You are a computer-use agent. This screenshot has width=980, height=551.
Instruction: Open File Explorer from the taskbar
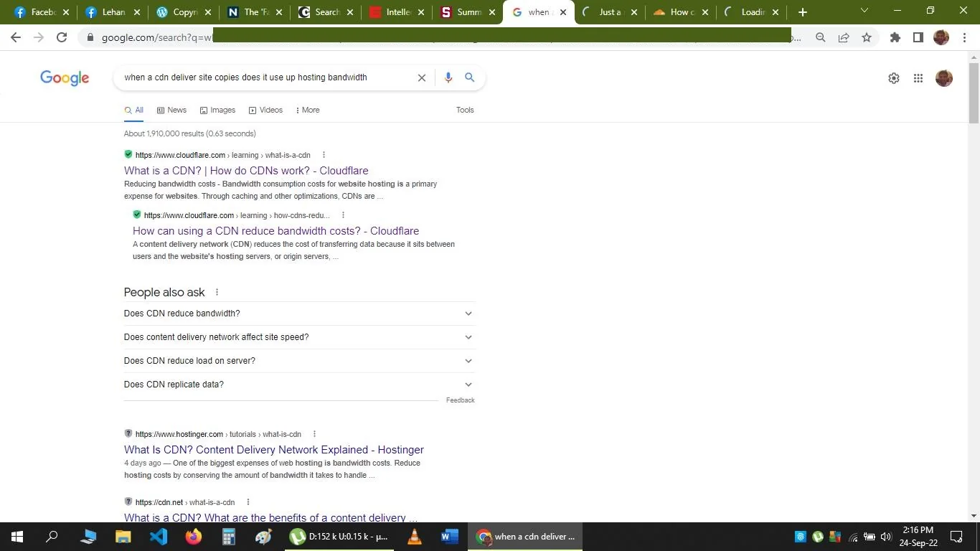click(x=123, y=537)
